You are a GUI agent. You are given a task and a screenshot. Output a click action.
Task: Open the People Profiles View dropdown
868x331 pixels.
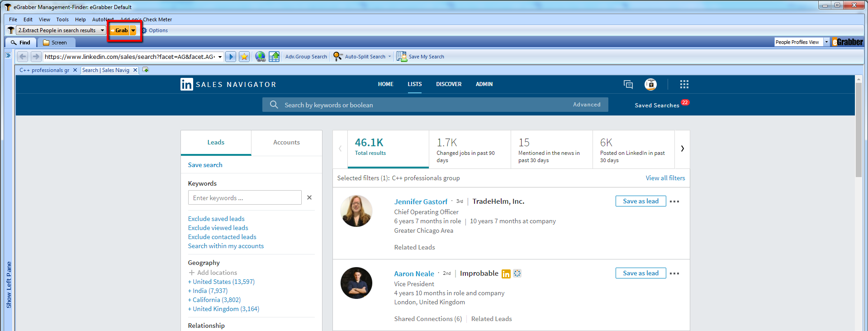(826, 42)
